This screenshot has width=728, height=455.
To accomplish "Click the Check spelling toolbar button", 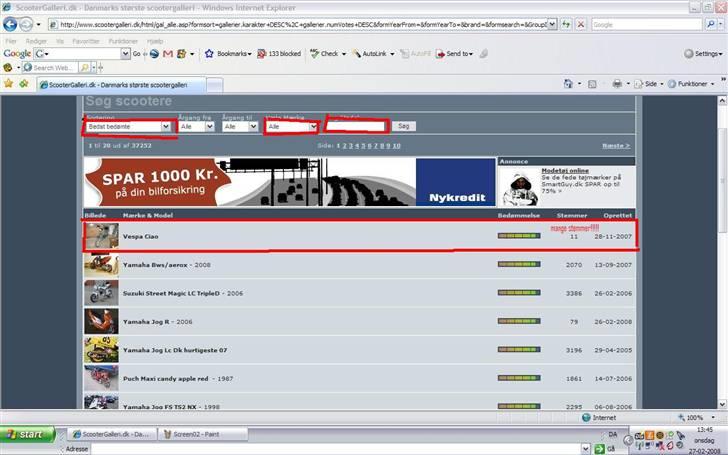I will (325, 53).
